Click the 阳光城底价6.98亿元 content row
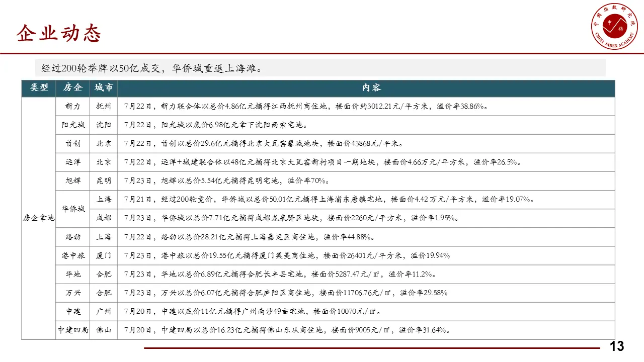The height and width of the screenshot is (362, 644). pos(366,125)
